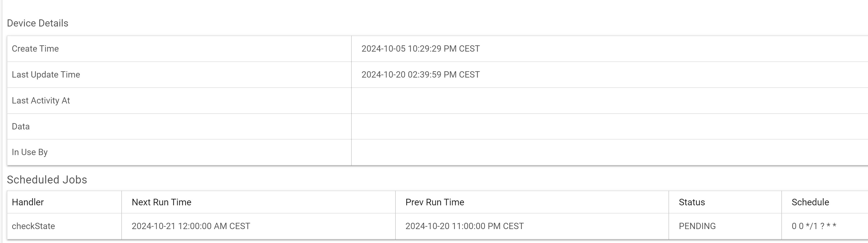
Task: Click the Next Run Time column header
Action: click(x=162, y=202)
